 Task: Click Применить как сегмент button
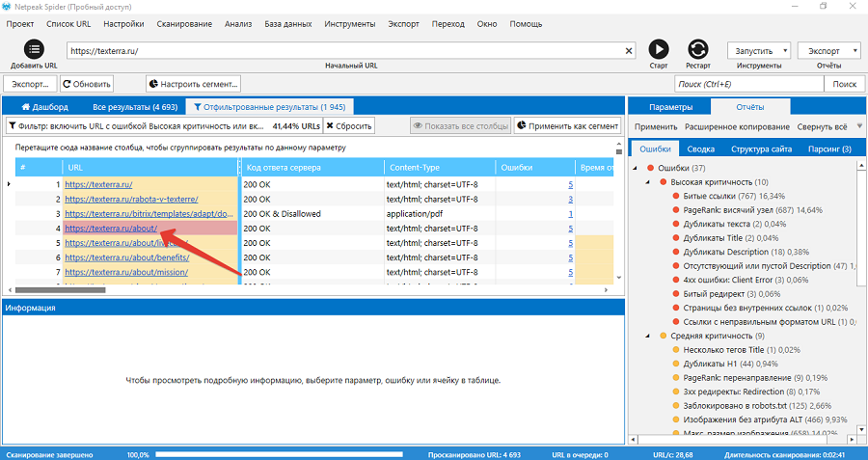567,125
